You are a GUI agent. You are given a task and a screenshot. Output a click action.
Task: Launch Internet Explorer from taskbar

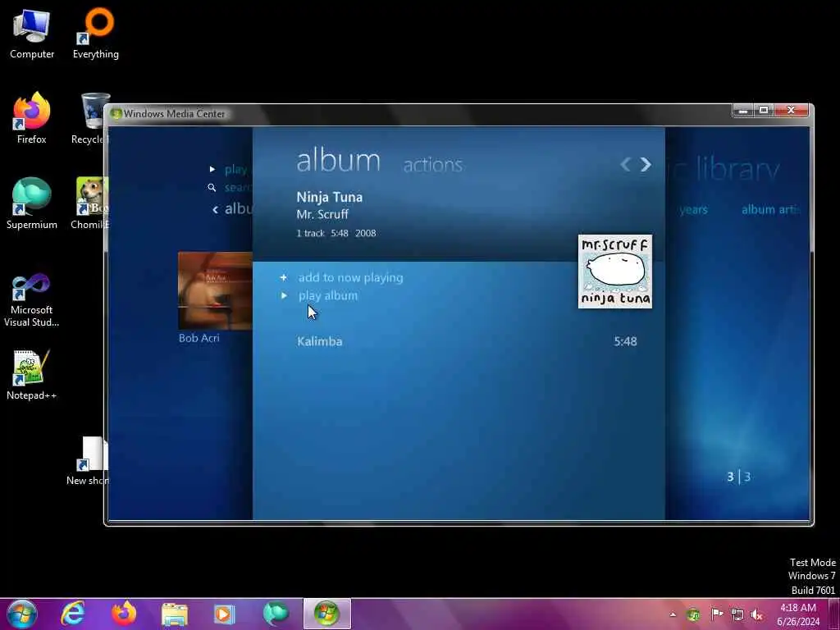pos(72,614)
